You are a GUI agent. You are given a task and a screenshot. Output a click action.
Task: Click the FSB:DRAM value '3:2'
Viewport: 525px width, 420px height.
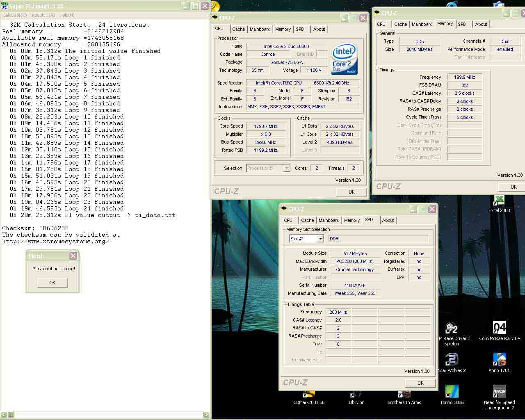click(465, 85)
